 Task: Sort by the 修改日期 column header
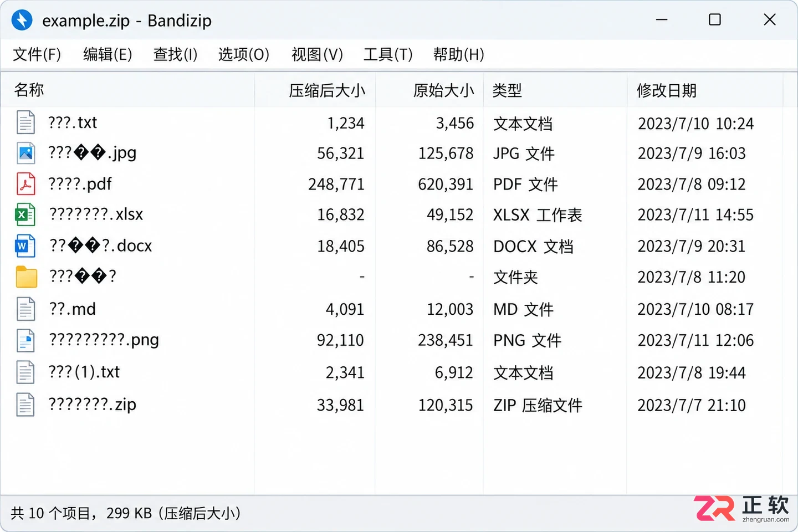705,90
